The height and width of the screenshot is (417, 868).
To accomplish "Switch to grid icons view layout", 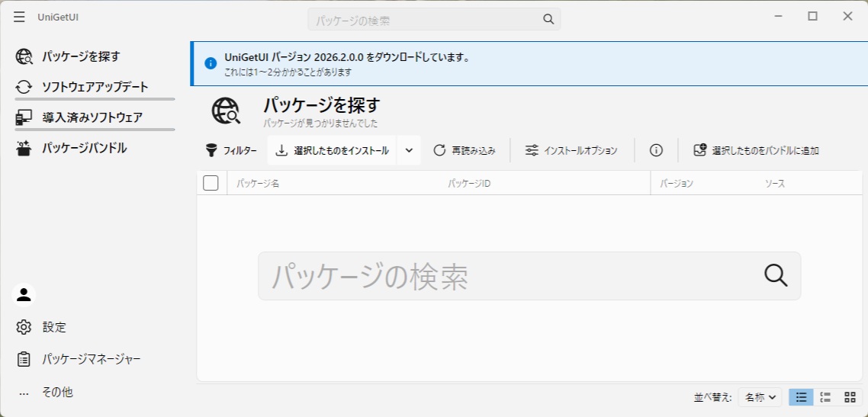I will click(x=850, y=396).
